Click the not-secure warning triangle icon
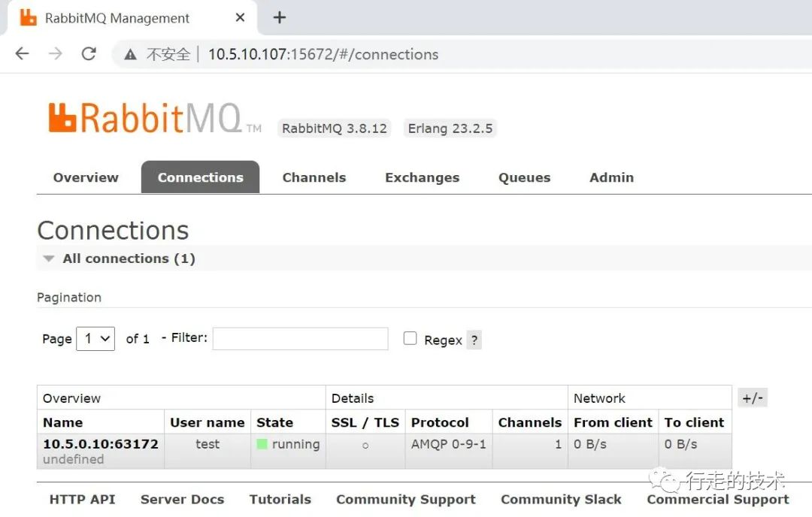The height and width of the screenshot is (517, 812). point(131,54)
